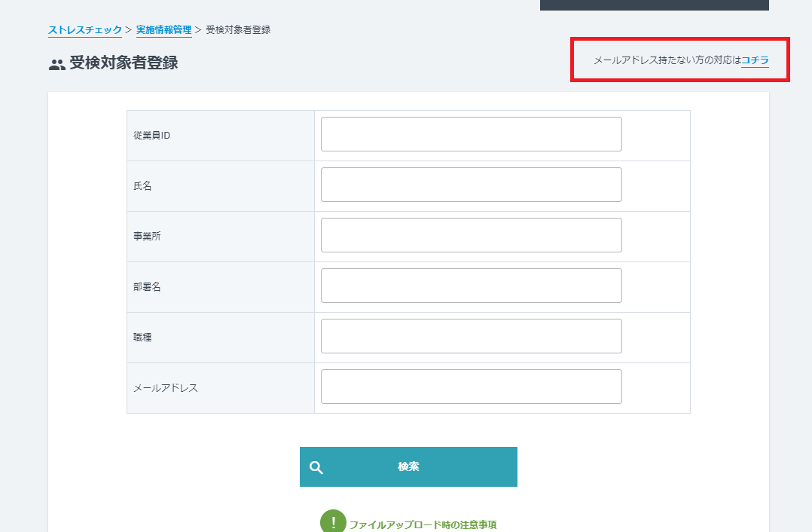Viewport: 812px width, 532px height.
Task: Click the 従業員ID row label
Action: [x=151, y=135]
